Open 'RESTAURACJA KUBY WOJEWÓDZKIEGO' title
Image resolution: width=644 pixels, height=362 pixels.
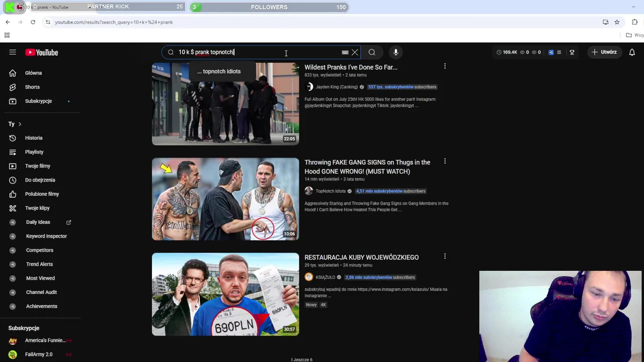point(361,257)
